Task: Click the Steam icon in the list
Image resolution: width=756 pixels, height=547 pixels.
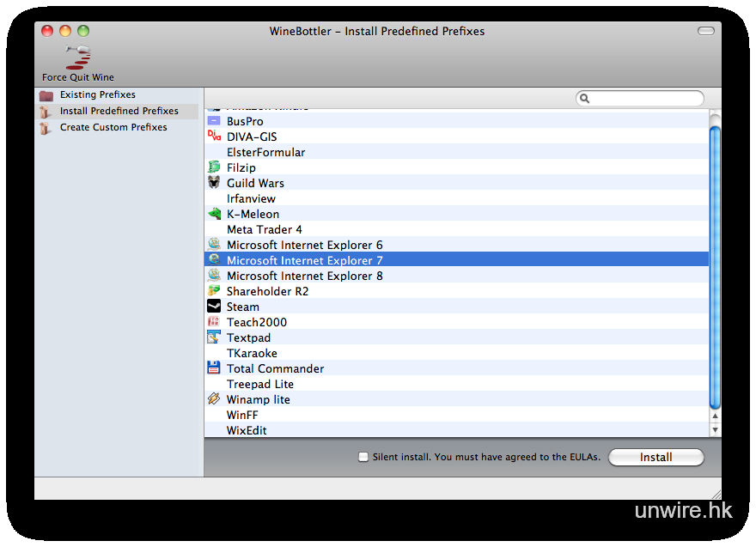Action: pyautogui.click(x=214, y=307)
